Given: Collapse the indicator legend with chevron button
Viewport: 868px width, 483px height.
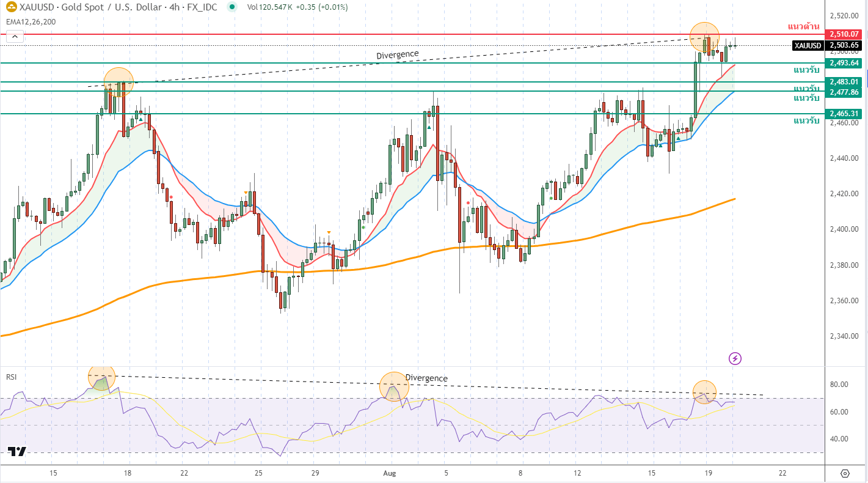Looking at the screenshot, I should coord(15,37).
